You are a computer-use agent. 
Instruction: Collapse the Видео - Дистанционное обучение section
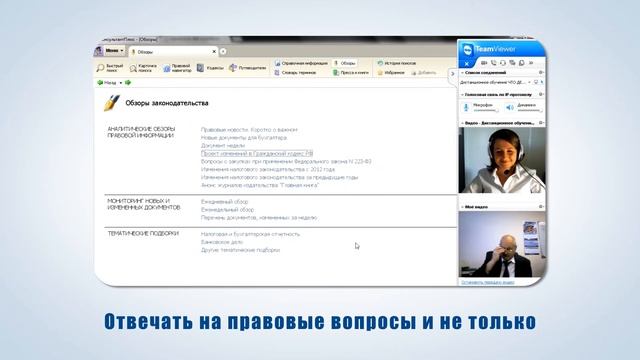click(462, 123)
